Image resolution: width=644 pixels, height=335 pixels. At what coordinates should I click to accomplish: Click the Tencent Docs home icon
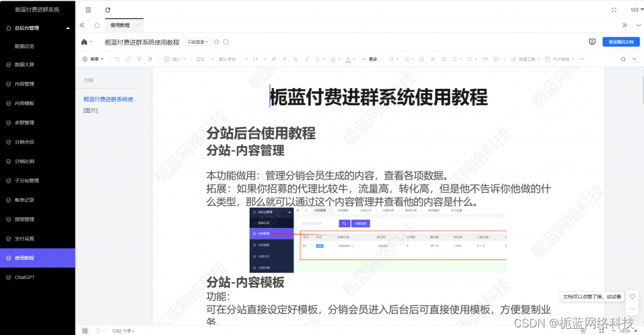[x=84, y=42]
